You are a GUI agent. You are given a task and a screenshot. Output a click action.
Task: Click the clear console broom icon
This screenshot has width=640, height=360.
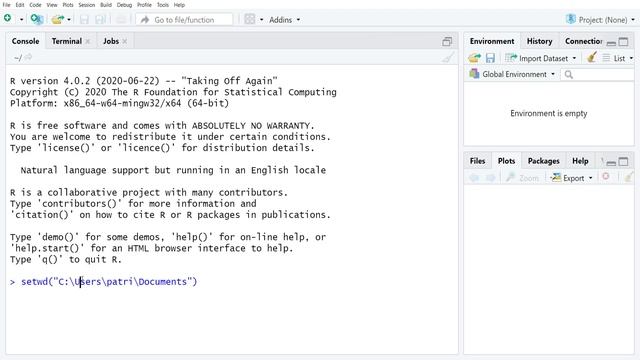tap(448, 58)
